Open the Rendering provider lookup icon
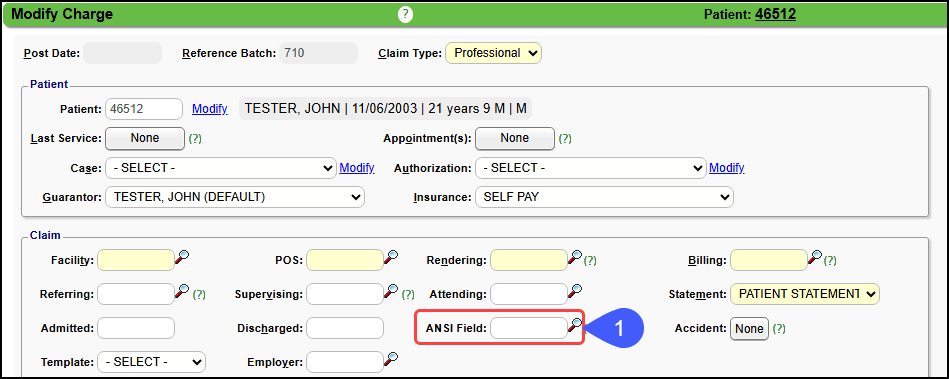The image size is (949, 379). tap(575, 257)
